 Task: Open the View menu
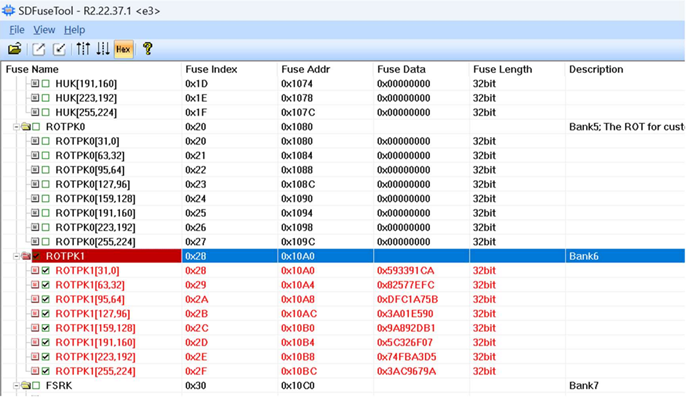(x=44, y=30)
